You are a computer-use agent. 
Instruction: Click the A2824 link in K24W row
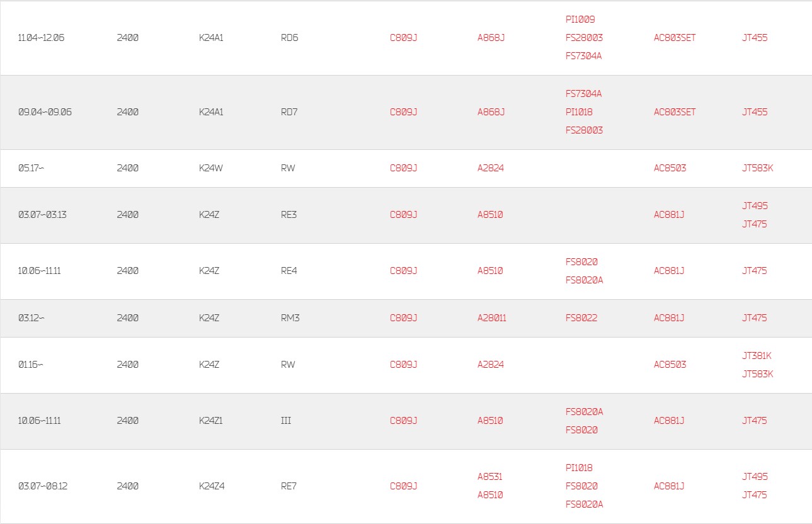click(x=491, y=168)
